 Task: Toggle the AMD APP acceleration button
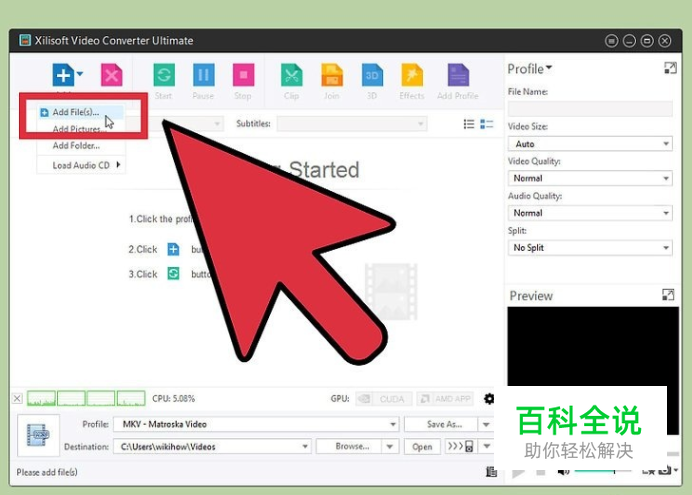pos(445,399)
